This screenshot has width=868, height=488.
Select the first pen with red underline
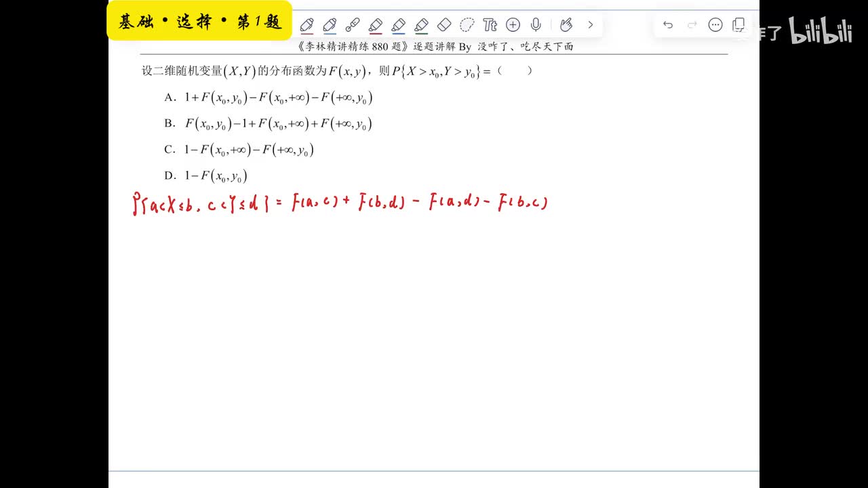pos(307,25)
